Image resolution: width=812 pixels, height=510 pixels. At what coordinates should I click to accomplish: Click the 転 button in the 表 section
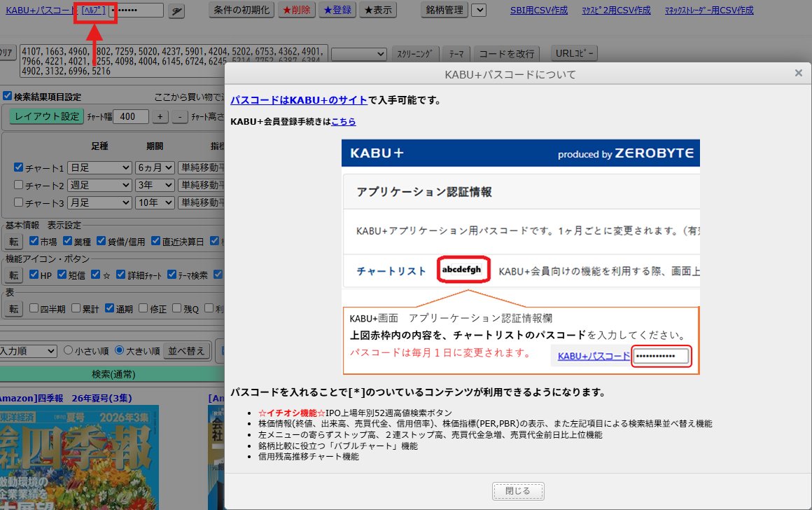14,309
